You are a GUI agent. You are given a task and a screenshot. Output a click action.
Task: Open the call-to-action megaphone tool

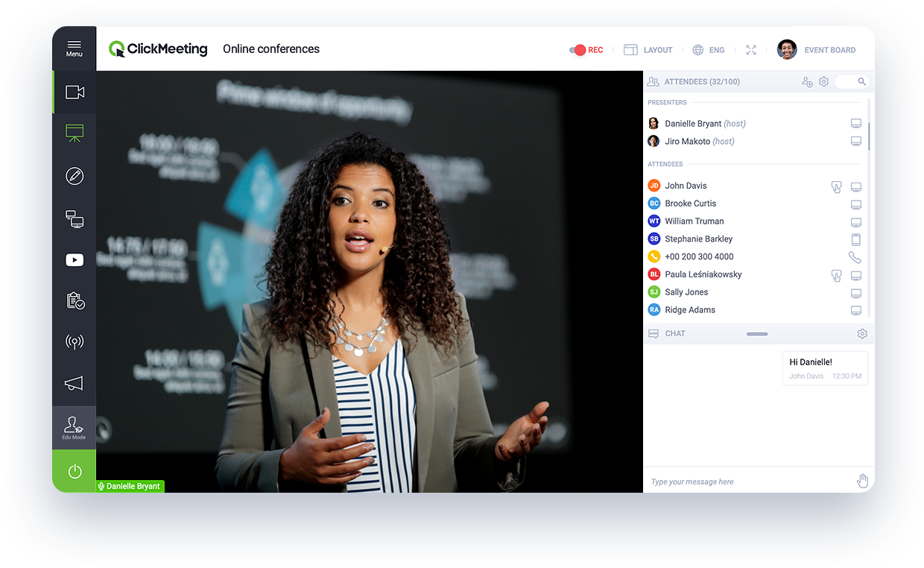[74, 383]
